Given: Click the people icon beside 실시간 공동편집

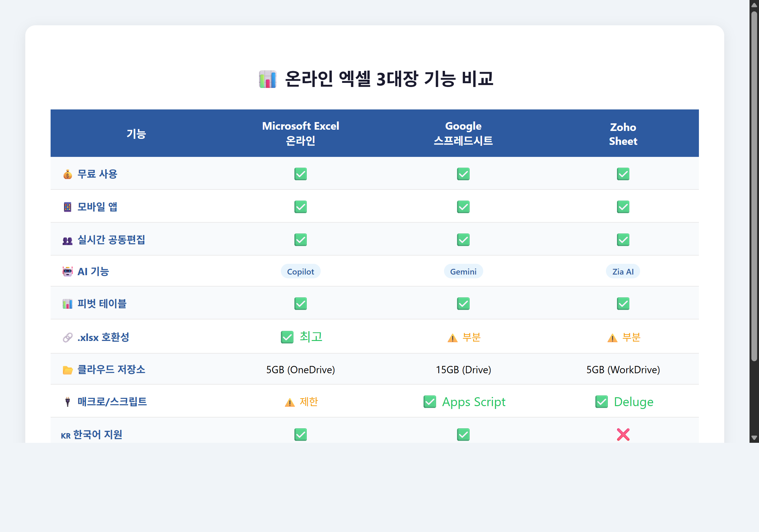Looking at the screenshot, I should click(67, 239).
